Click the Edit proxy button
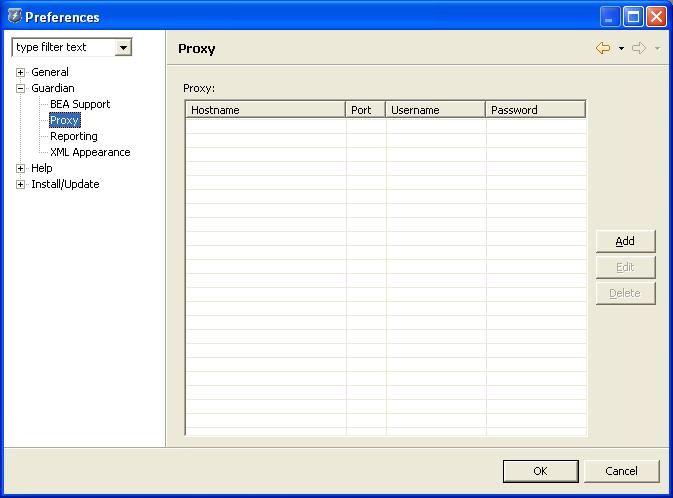The width and height of the screenshot is (673, 498). [625, 267]
